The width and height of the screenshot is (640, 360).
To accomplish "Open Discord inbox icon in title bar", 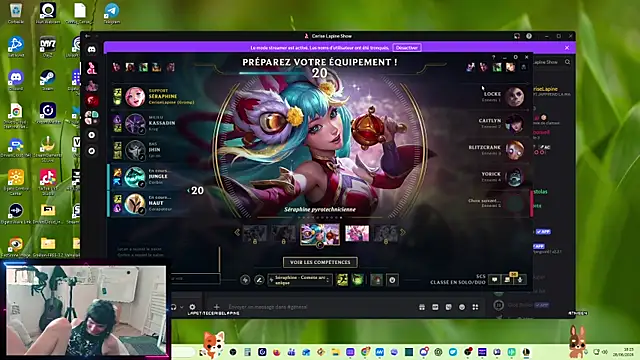I will [517, 36].
